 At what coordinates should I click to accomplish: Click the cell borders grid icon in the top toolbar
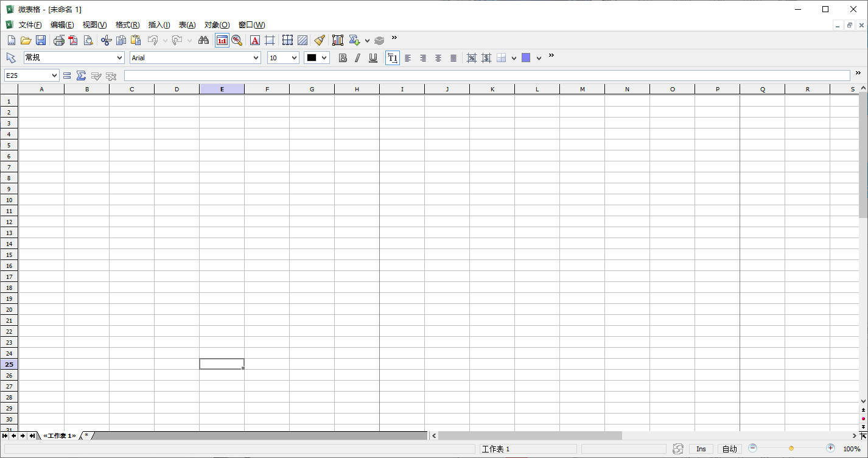point(287,41)
